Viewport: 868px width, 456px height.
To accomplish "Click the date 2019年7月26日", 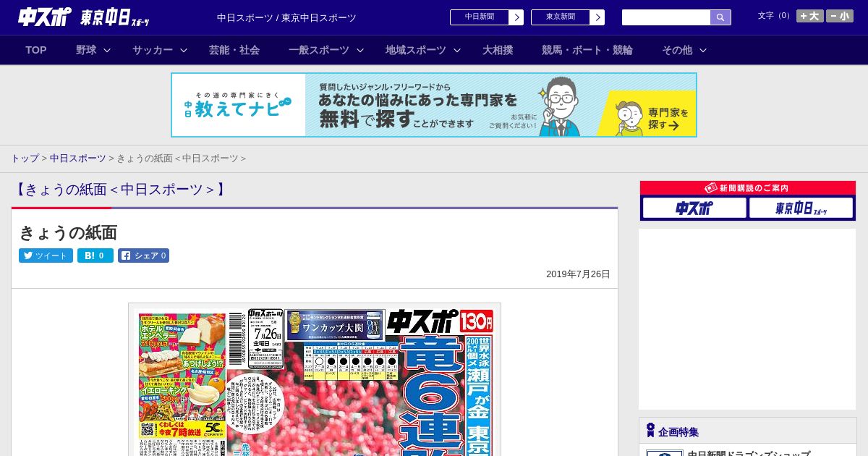I will 578,274.
